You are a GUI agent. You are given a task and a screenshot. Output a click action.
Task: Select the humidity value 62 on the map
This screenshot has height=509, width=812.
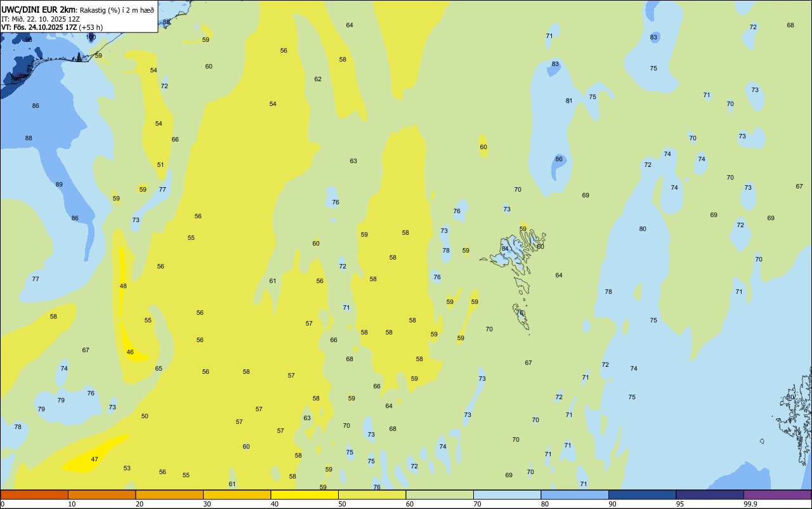(x=318, y=79)
